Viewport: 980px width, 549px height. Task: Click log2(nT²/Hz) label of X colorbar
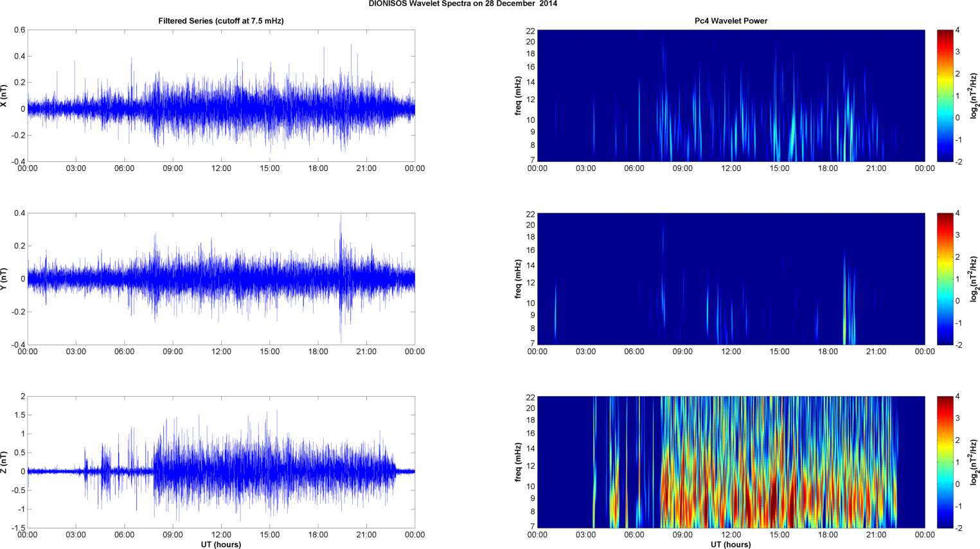pos(974,96)
